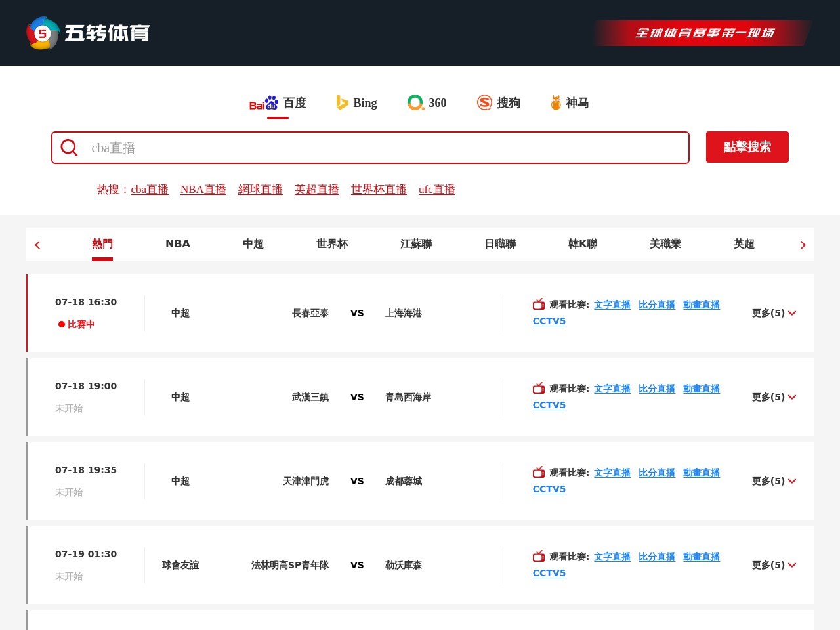840x630 pixels.
Task: Click TV icon in 長春亞泰 match row
Action: point(539,304)
